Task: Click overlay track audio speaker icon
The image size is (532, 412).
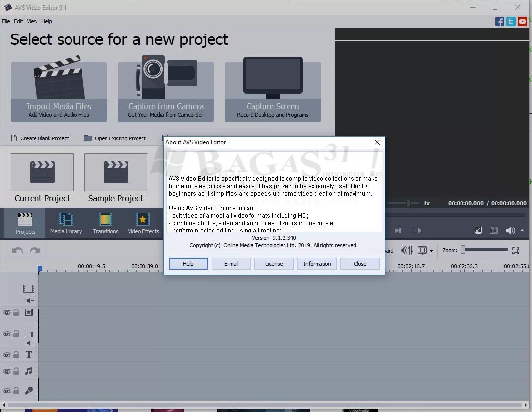Action: (x=30, y=343)
